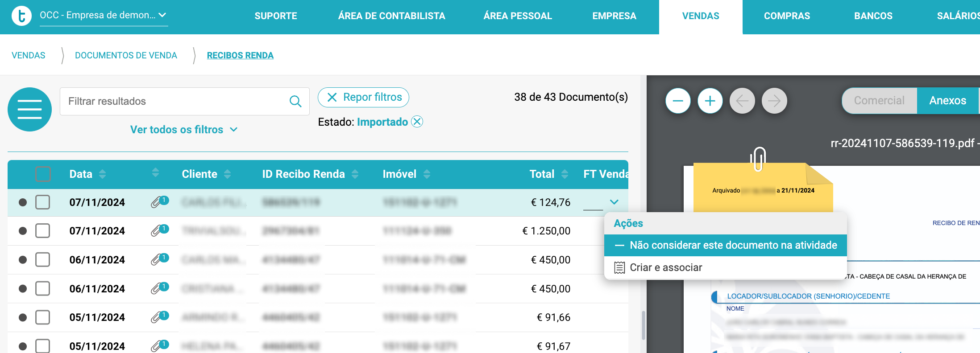This screenshot has height=353, width=980.
Task: Choose Não considerar este documento na atividade
Action: pos(726,245)
